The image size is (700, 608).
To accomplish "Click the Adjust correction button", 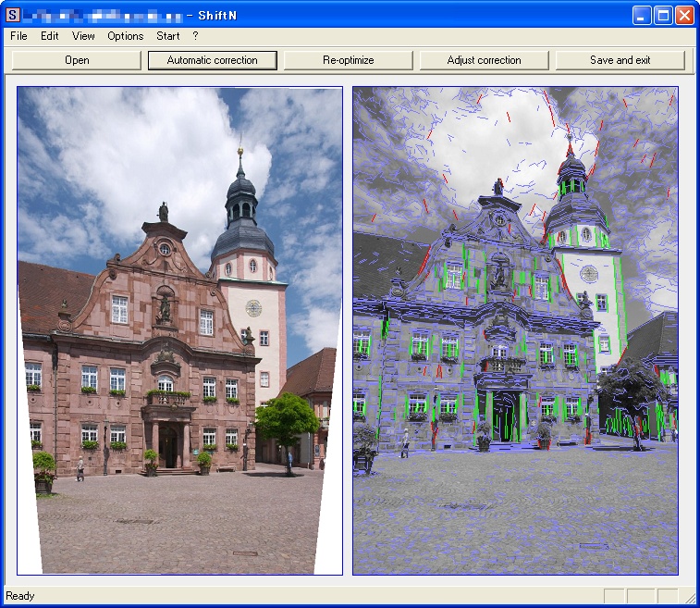I will coord(484,60).
